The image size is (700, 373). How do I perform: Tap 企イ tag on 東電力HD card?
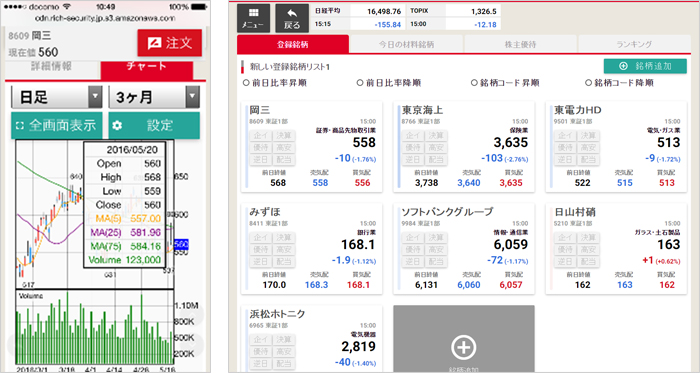coord(565,136)
